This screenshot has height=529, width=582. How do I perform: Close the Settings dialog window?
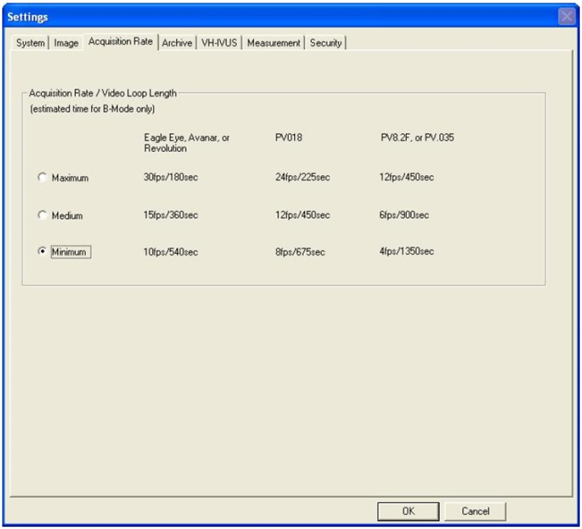pyautogui.click(x=566, y=17)
